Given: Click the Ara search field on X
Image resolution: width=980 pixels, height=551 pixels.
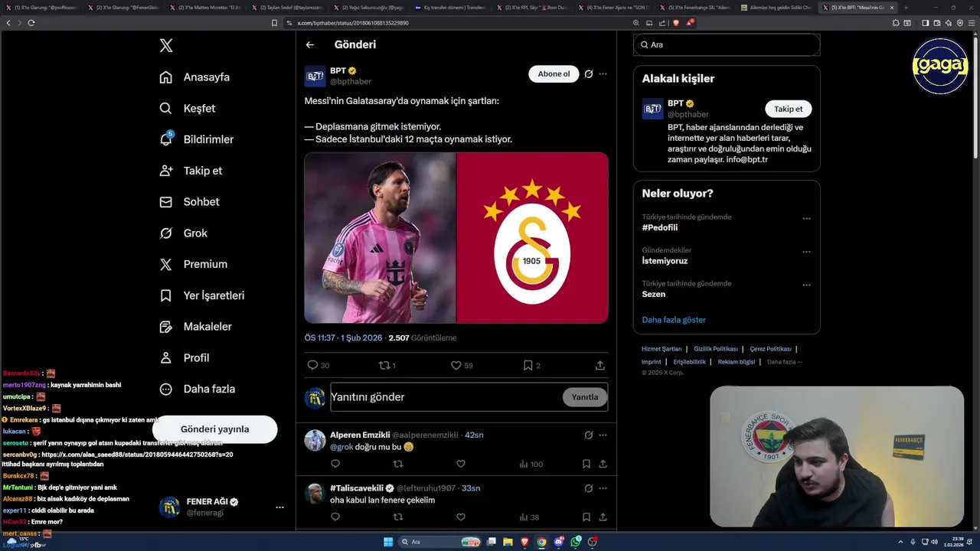Looking at the screenshot, I should click(727, 45).
